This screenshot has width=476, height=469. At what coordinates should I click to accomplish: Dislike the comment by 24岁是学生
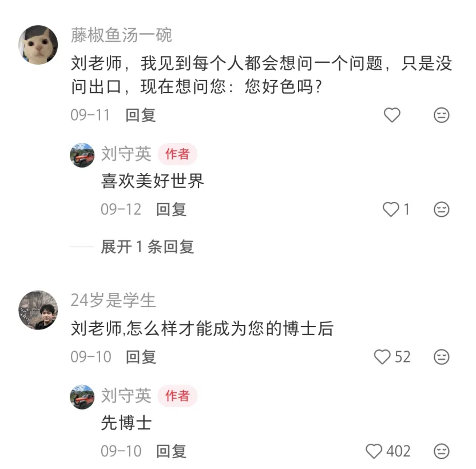coord(441,357)
